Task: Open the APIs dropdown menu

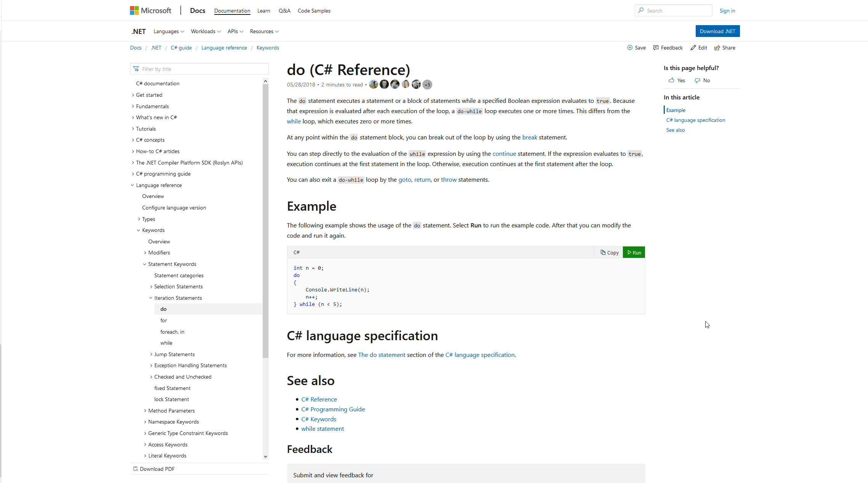Action: (235, 31)
